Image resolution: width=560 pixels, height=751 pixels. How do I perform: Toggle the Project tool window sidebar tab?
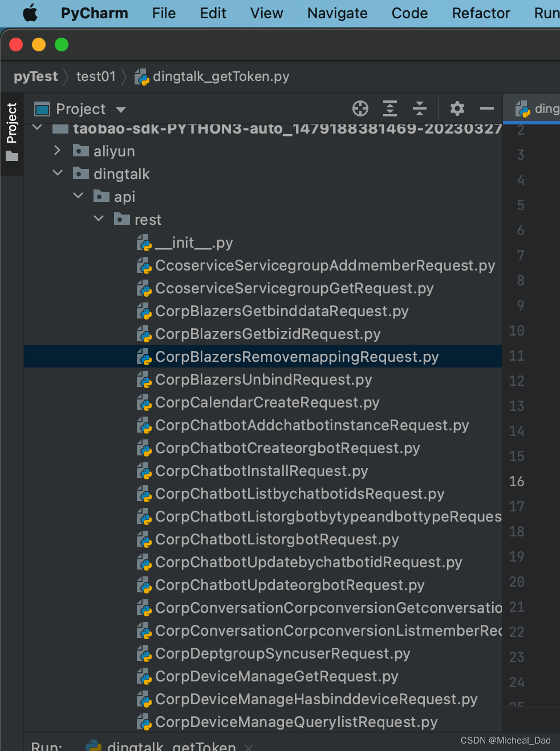coord(11,132)
